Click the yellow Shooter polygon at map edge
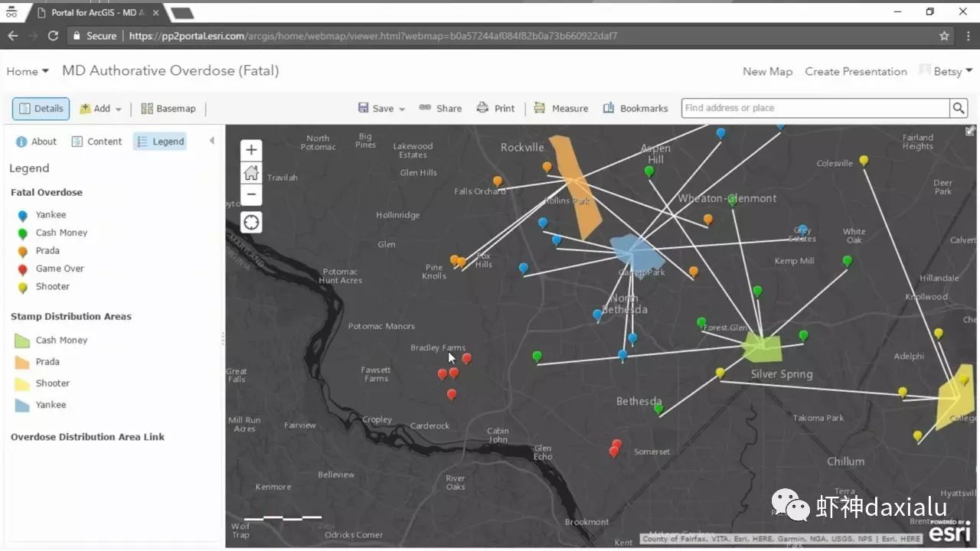980x551 pixels. (955, 398)
